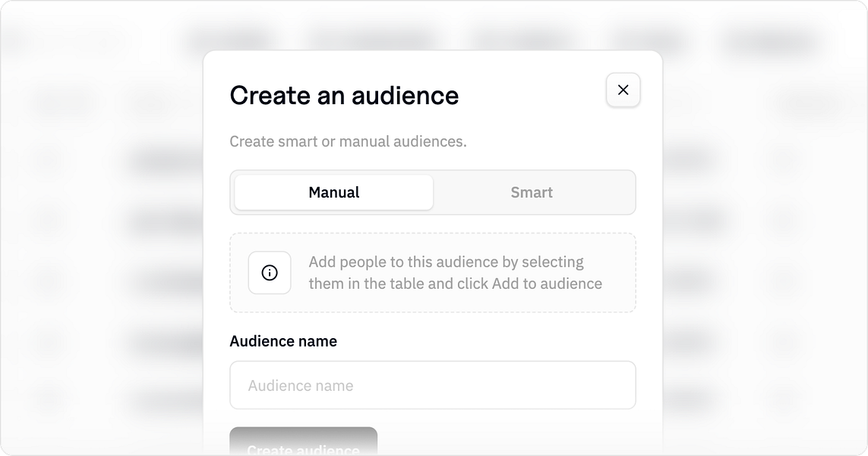Click the Add people to this audience hint text

pyautogui.click(x=456, y=273)
